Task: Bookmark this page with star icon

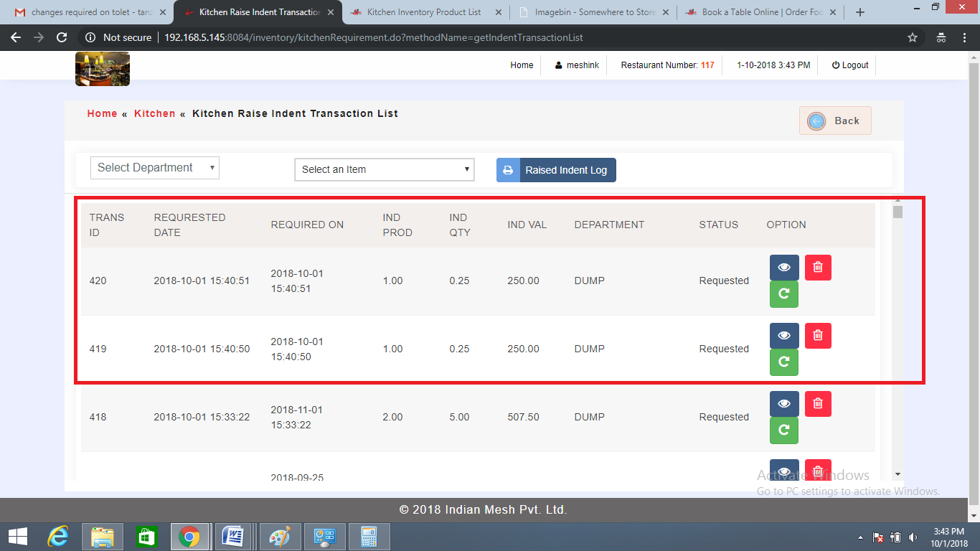Action: click(x=913, y=37)
